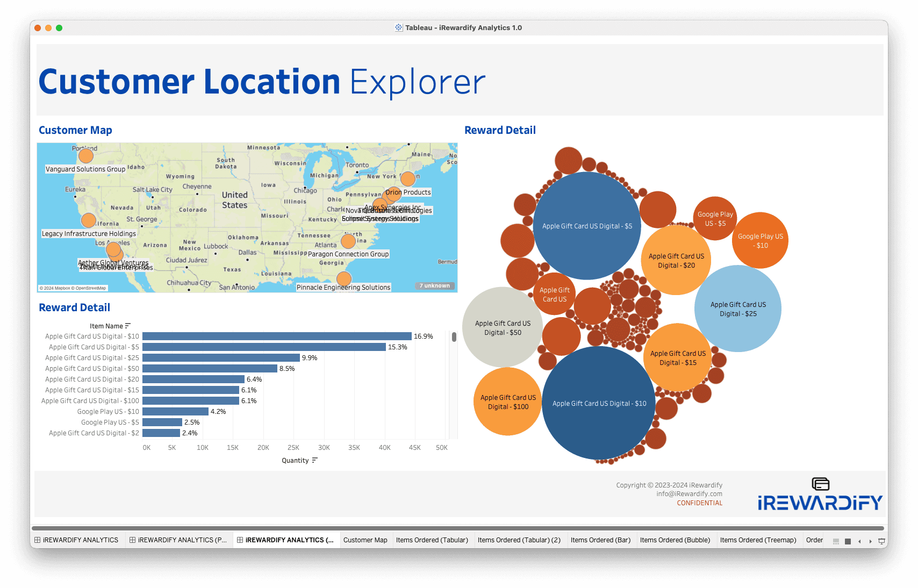Select the Google Play US - $10 bubble
918x588 pixels.
[x=760, y=241]
